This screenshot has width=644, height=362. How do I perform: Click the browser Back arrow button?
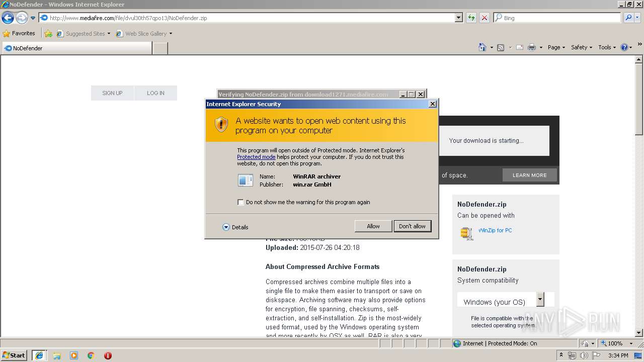(8, 18)
